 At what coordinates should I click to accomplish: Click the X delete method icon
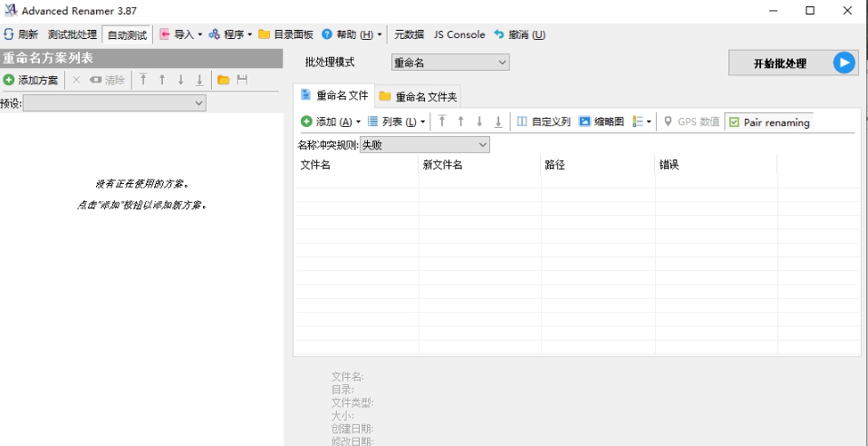(x=76, y=80)
